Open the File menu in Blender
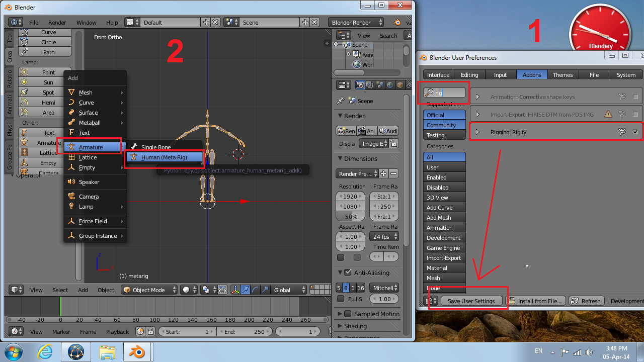This screenshot has height=362, width=644. click(34, 22)
